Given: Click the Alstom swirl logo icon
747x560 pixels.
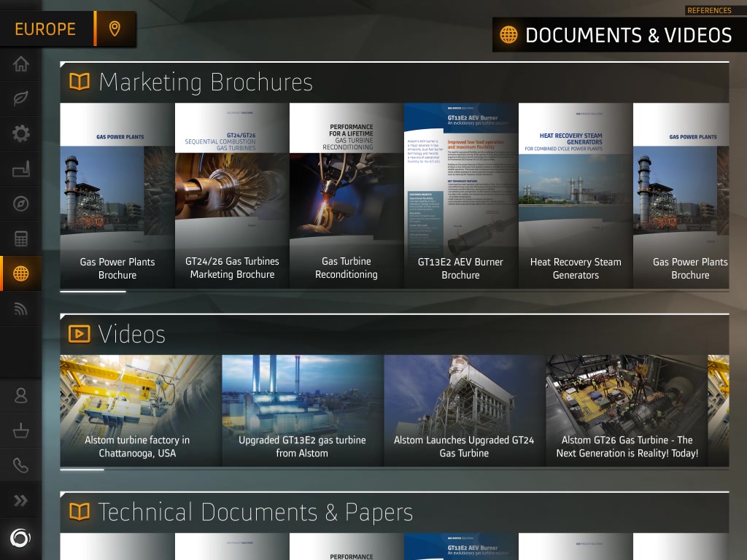Looking at the screenshot, I should pyautogui.click(x=21, y=538).
